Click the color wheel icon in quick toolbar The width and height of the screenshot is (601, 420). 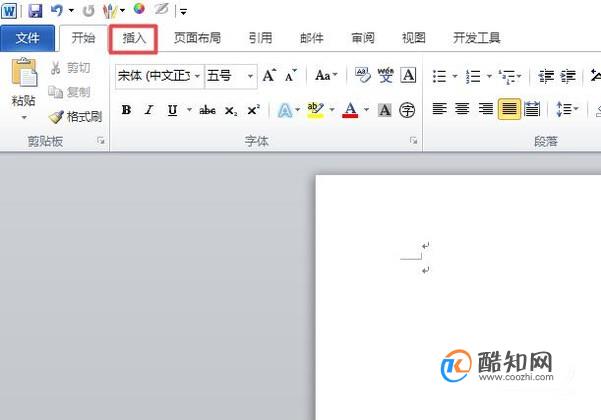(x=139, y=8)
